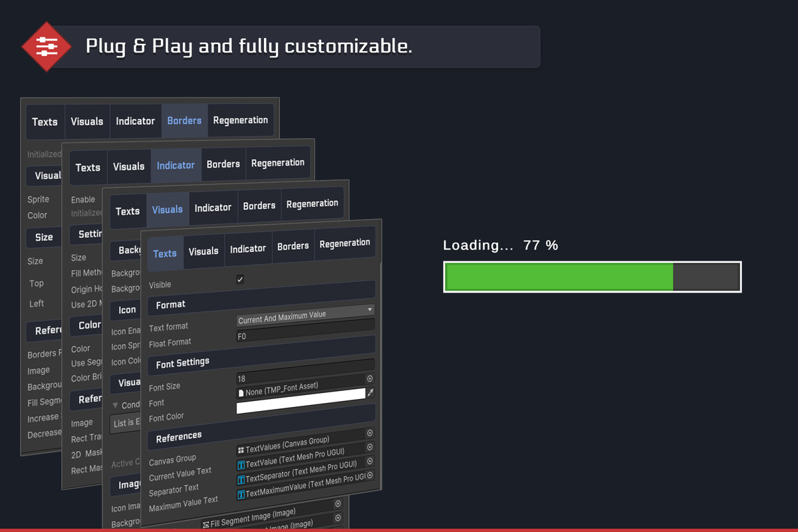Open the Regeneration tab in the front panel
Screen dimensions: 798x532
click(x=344, y=243)
